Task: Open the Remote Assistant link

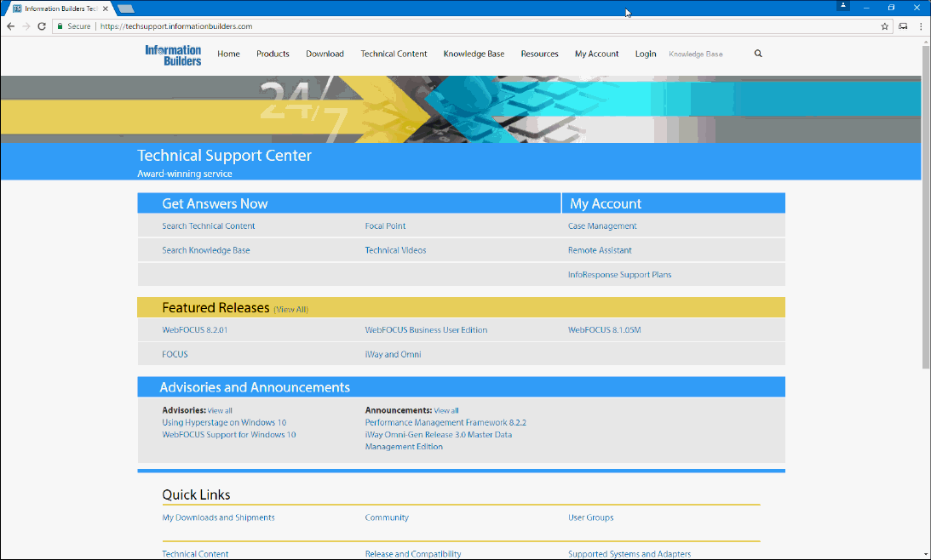Action: click(600, 250)
